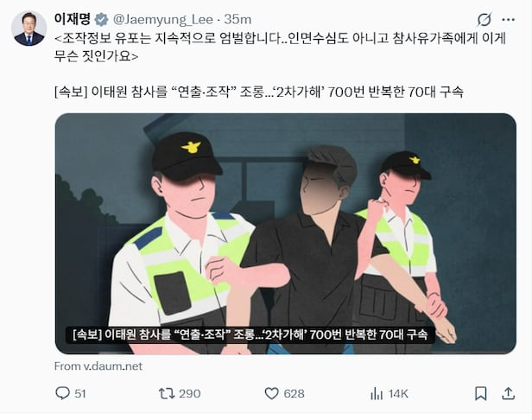Visit the From v.daum.net source link

(x=98, y=366)
